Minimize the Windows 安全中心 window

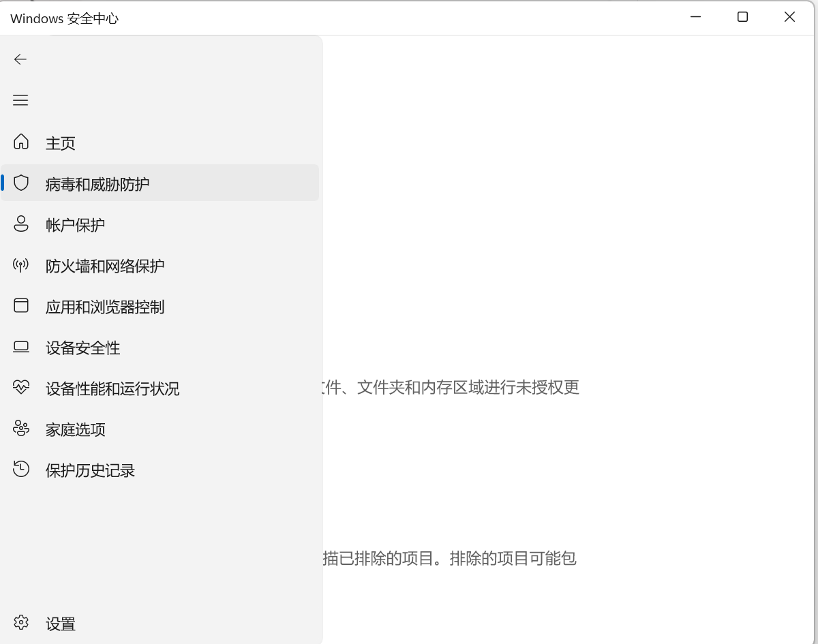pos(695,17)
